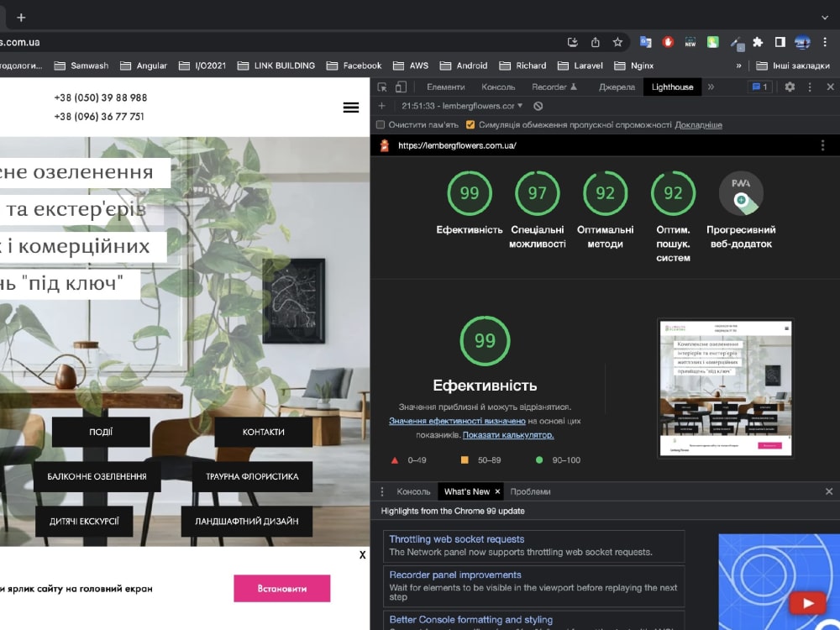Activate the inspect element picker
This screenshot has height=630, width=840.
[x=382, y=87]
